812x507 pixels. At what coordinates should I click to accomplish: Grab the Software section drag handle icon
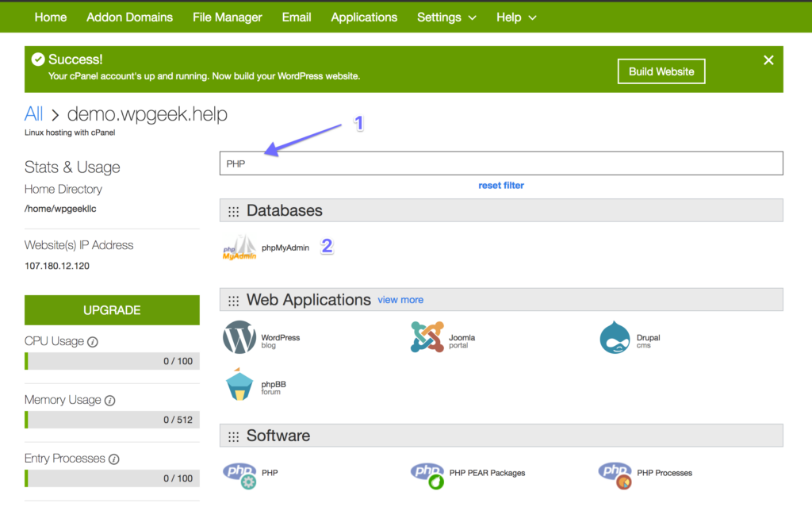pyautogui.click(x=234, y=436)
